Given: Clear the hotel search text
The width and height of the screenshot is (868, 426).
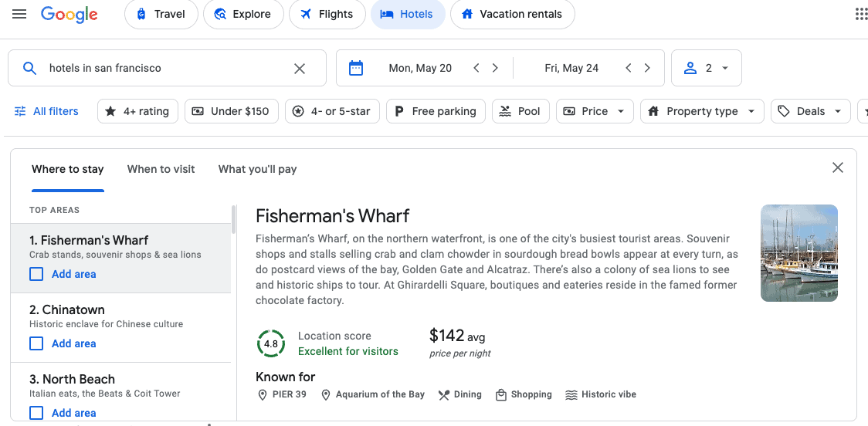Looking at the screenshot, I should (x=300, y=69).
